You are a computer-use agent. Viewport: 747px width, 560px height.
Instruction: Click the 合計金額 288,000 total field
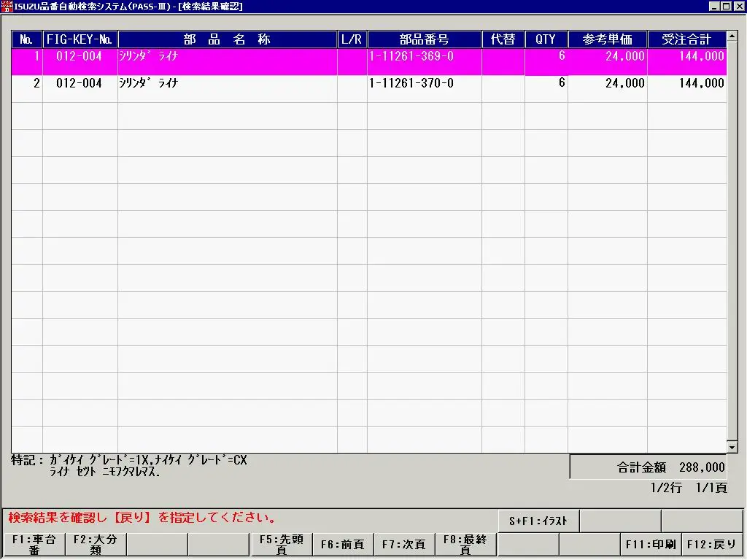pyautogui.click(x=649, y=467)
